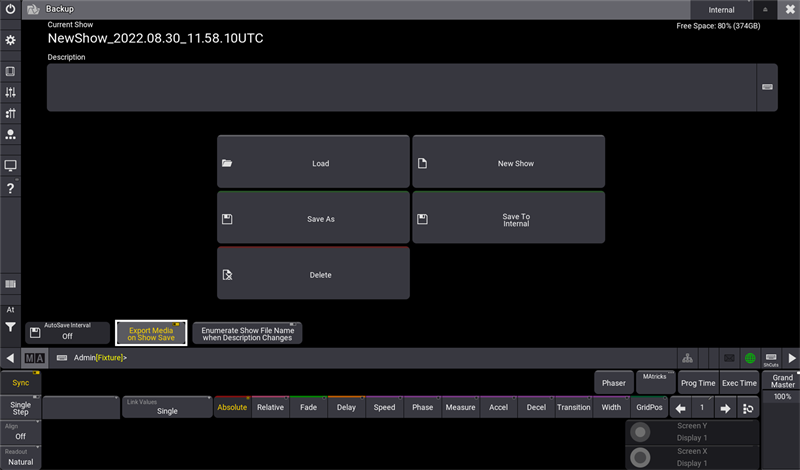This screenshot has width=800, height=470.
Task: Open the Internal drive dropdown
Action: (721, 10)
